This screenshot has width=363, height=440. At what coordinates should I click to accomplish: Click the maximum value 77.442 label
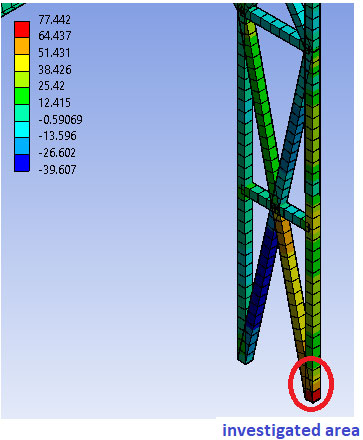[54, 20]
